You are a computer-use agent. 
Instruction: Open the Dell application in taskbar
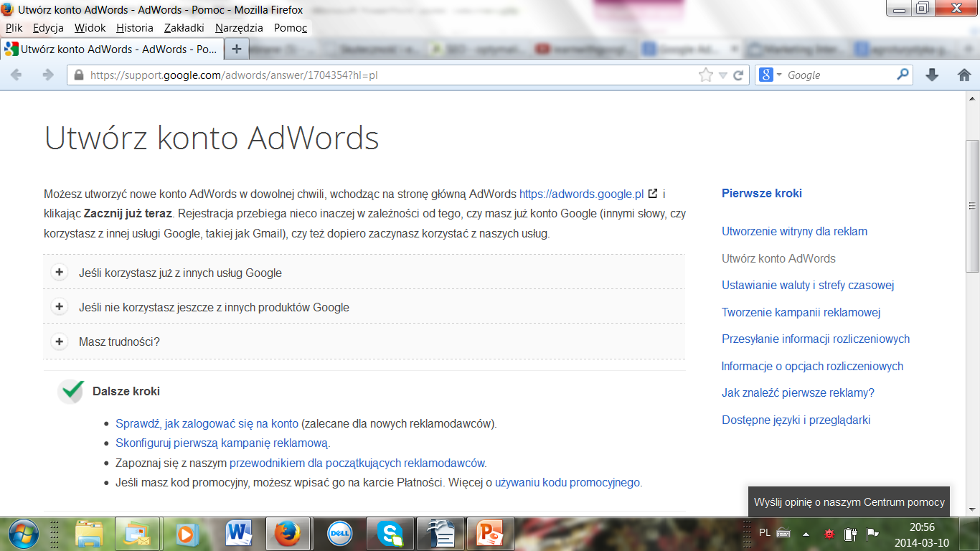(339, 533)
